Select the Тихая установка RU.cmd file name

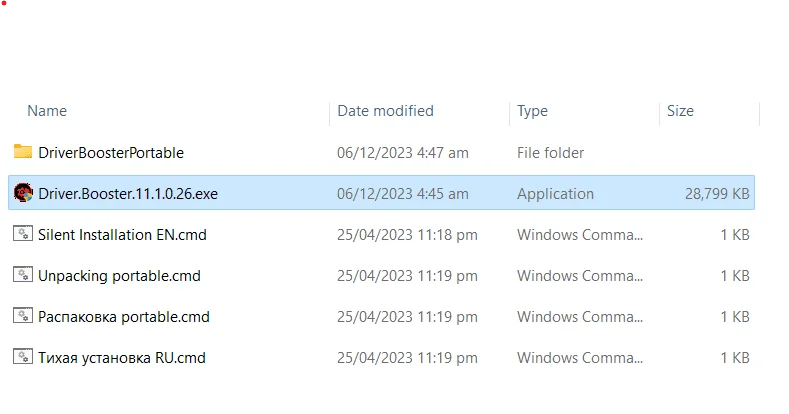(x=122, y=358)
